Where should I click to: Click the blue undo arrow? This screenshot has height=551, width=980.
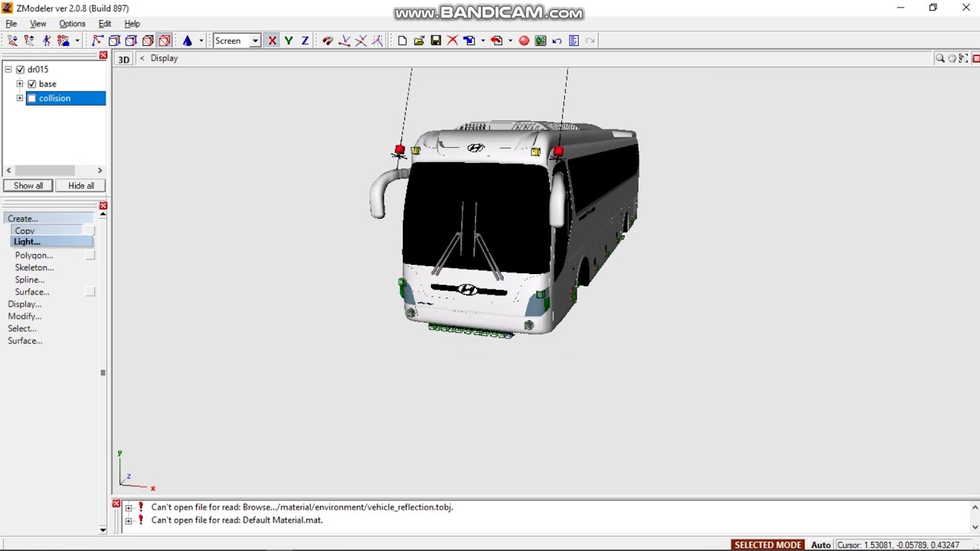(557, 41)
